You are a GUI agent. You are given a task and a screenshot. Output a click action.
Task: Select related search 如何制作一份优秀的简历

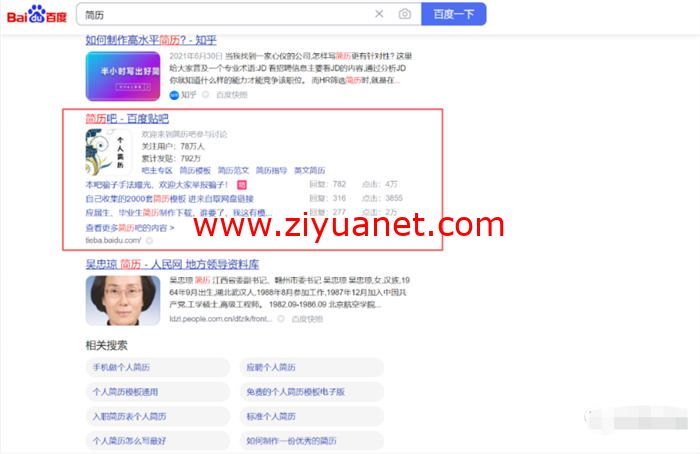click(312, 441)
